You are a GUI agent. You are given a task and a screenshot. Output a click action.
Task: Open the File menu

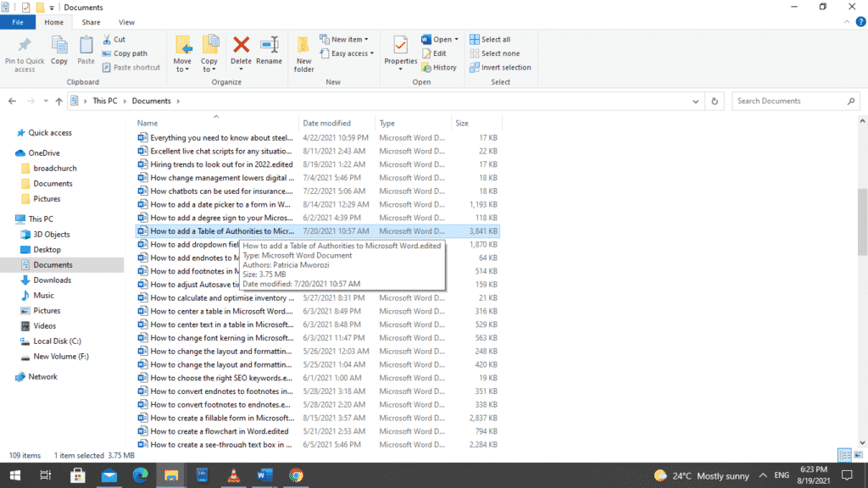[17, 22]
